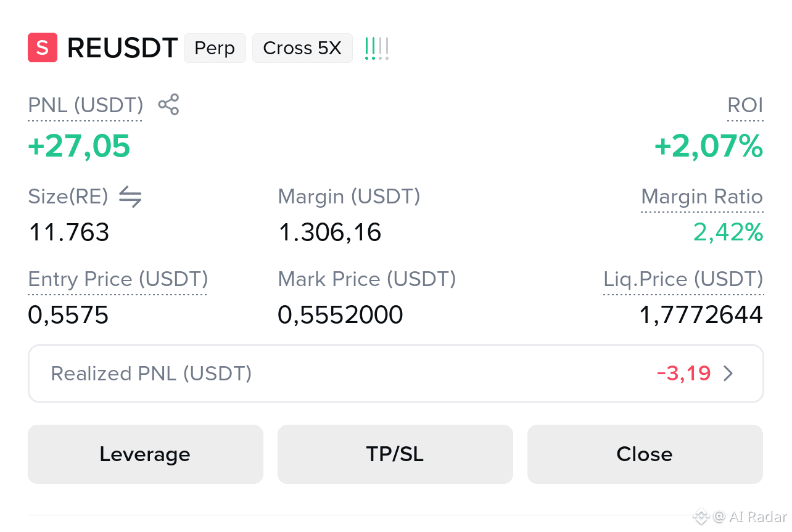Open the Cross 5X margin mode selector
Screen dimensions: 792x532
click(302, 48)
